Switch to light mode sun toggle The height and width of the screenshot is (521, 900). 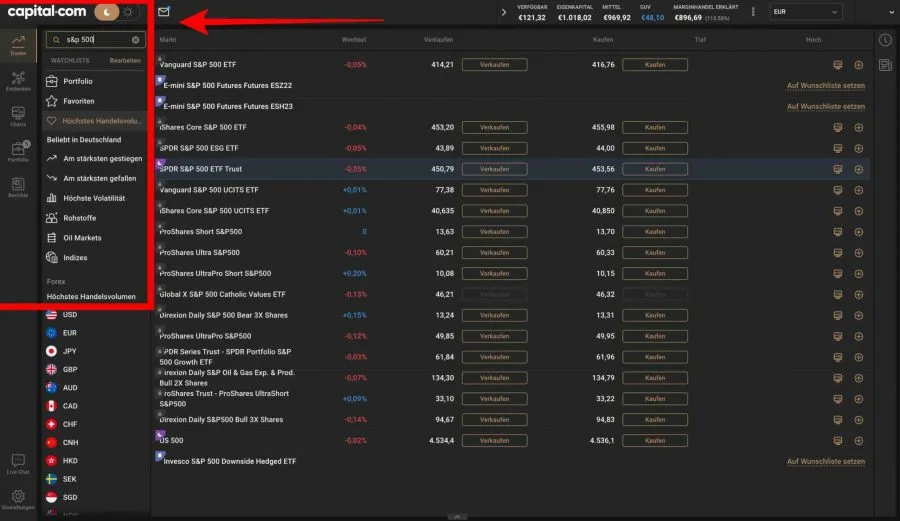[x=128, y=11]
